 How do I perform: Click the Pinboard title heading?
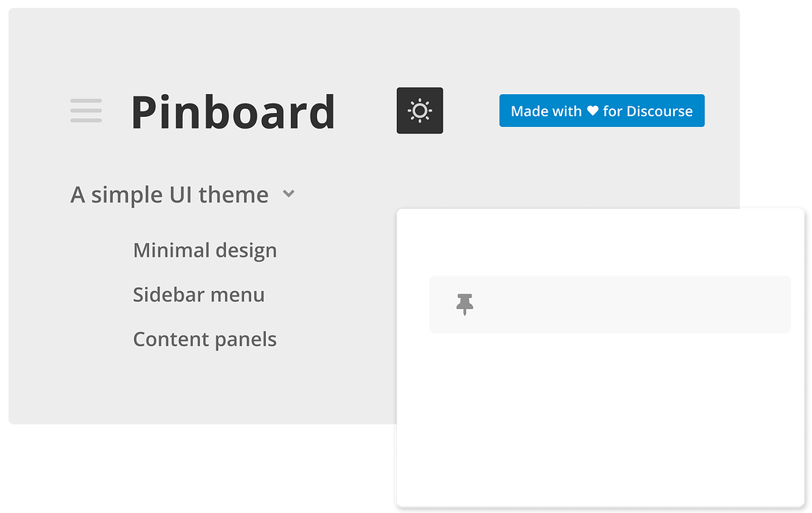233,111
